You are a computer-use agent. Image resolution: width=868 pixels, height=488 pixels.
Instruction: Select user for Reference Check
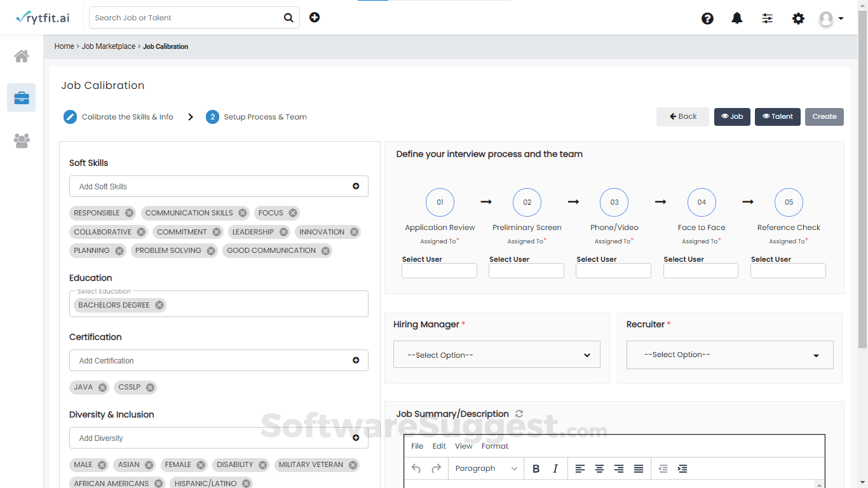788,271
